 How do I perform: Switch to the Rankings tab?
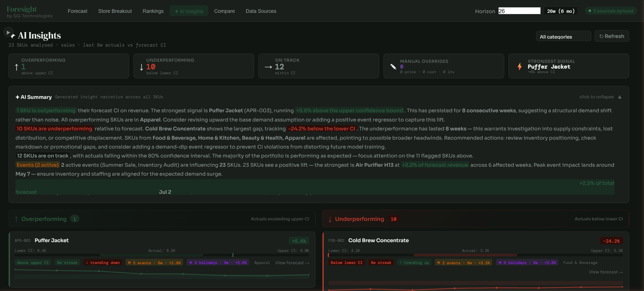pyautogui.click(x=153, y=11)
